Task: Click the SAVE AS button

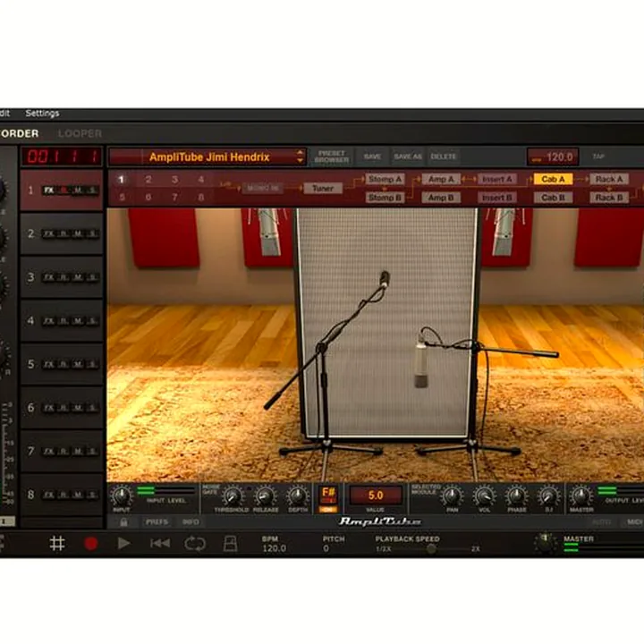Action: 408,157
